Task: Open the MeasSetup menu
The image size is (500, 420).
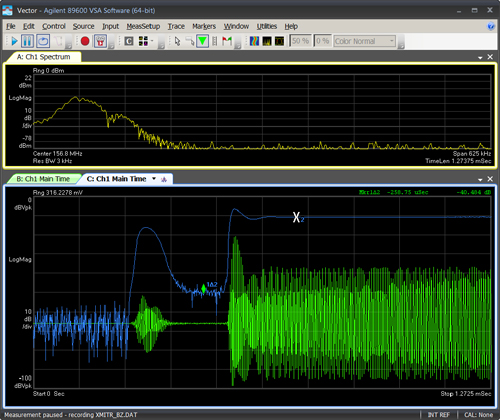Action: pyautogui.click(x=143, y=26)
